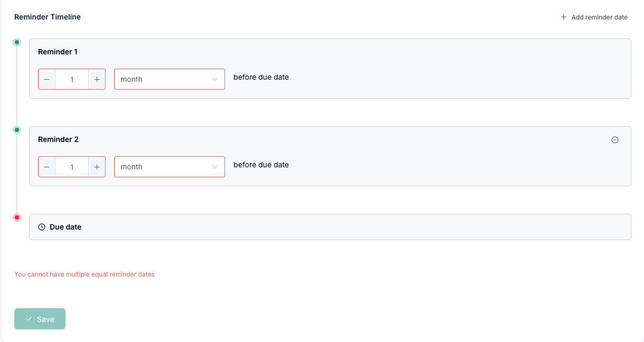This screenshot has height=342, width=644.
Task: Click the chevron arrow in Reminder 1 dropdown
Action: tap(215, 79)
